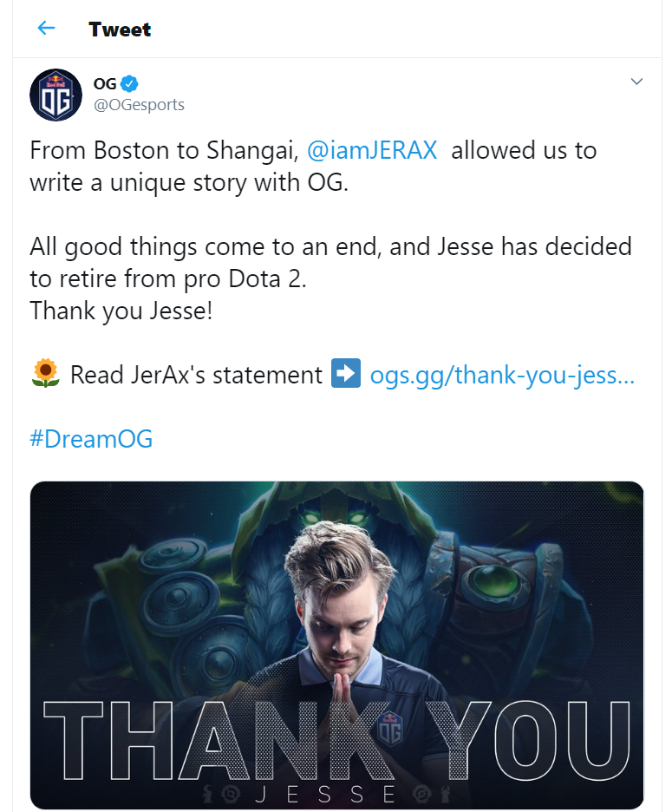Visit the @OGesports handle
Screen dimensions: 672x812
(x=139, y=105)
